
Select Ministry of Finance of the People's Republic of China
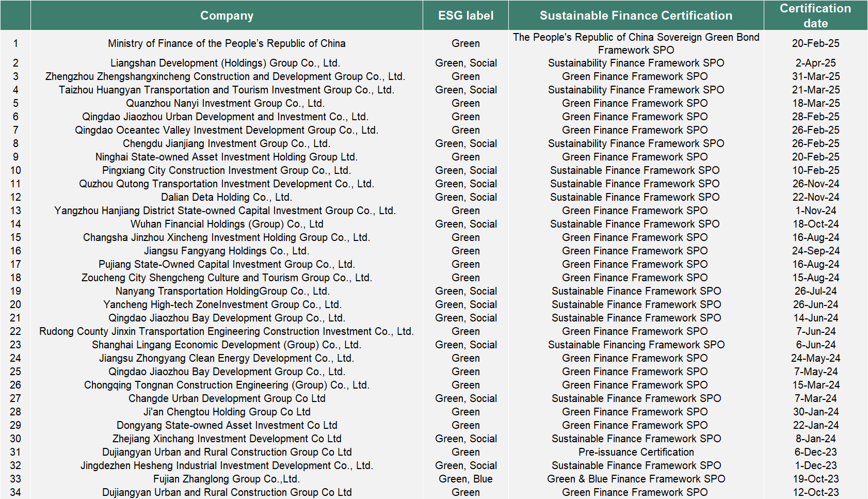[x=227, y=43]
